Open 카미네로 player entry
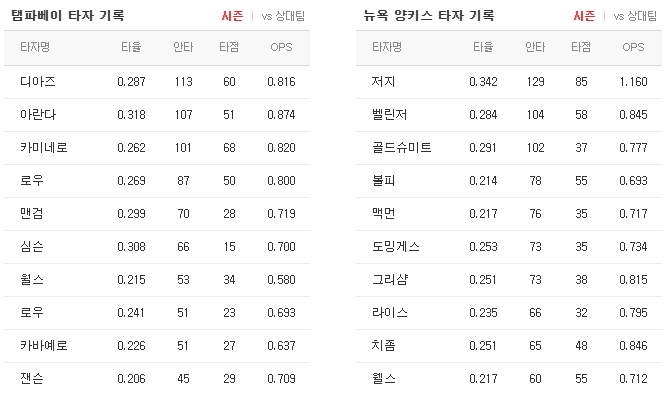This screenshot has height=412, width=666. pyautogui.click(x=44, y=148)
